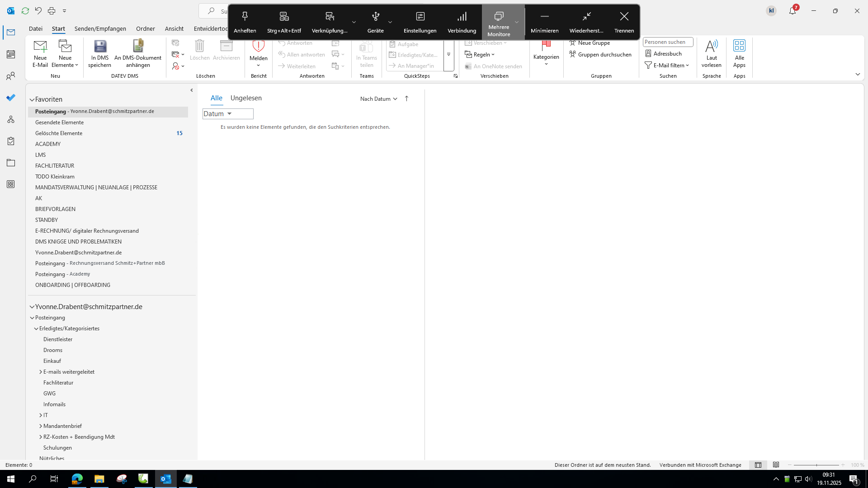868x488 pixels.
Task: Open the To Do checkmark app
Action: coord(11,98)
